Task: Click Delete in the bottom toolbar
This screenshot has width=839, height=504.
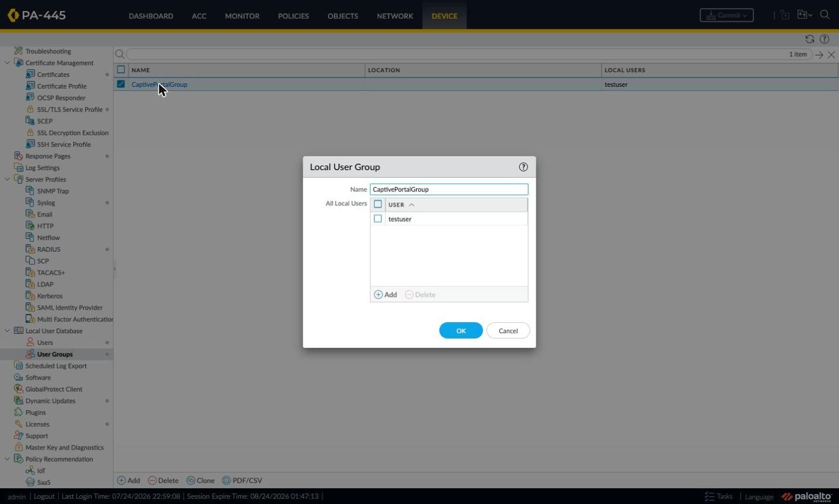Action: pyautogui.click(x=163, y=481)
